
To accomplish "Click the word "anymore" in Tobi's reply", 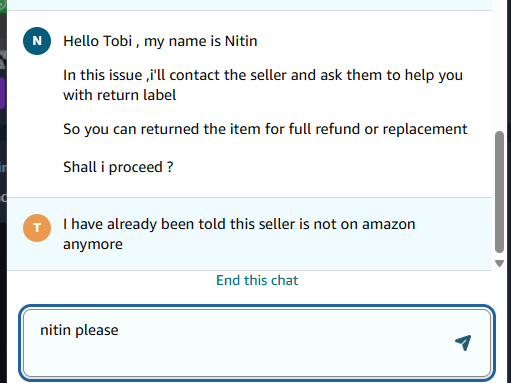I will [x=93, y=245].
